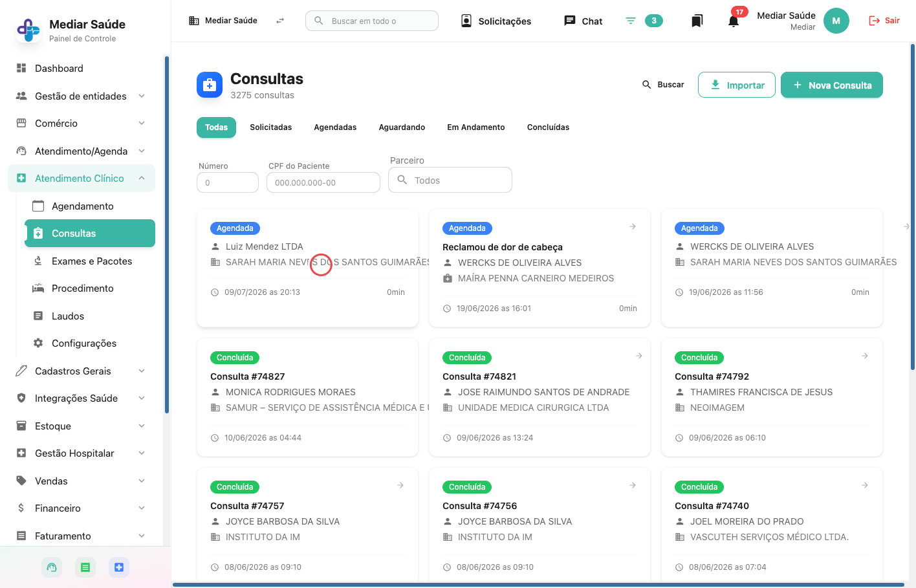
Task: Open Chat in top bar
Action: [583, 21]
